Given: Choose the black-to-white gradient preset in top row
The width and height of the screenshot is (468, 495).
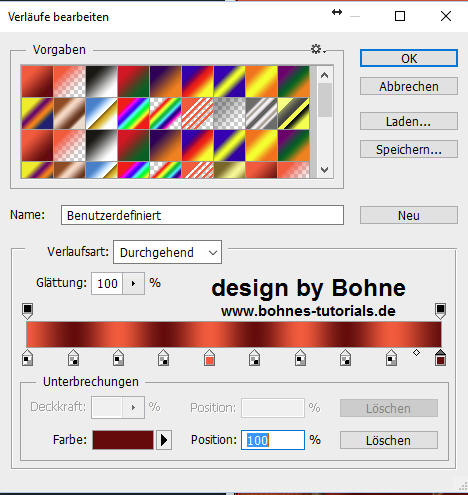Looking at the screenshot, I should [x=102, y=81].
